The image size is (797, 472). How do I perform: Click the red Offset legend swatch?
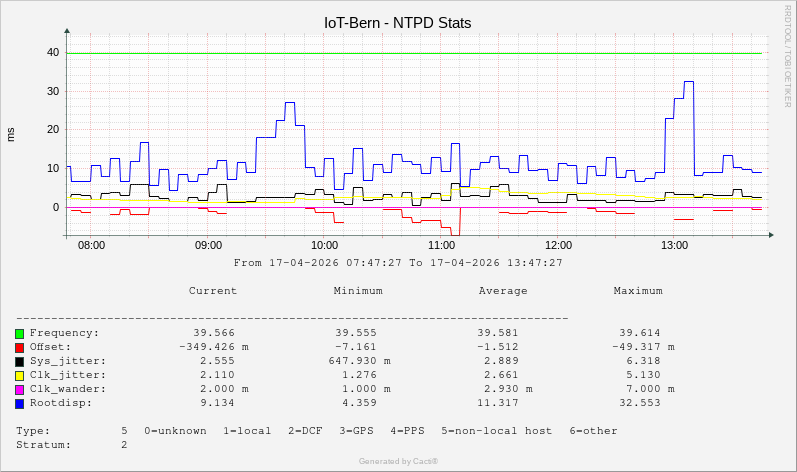click(19, 347)
